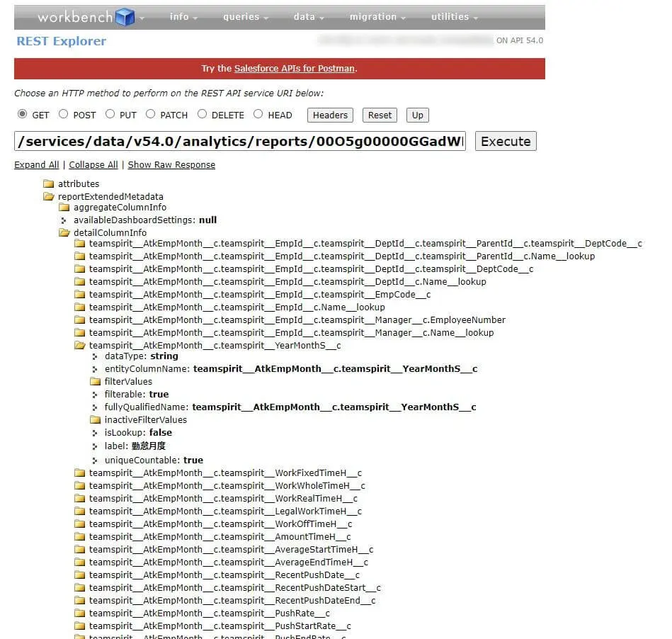Viewport: 672px width, 639px height.
Task: Open the workbench dropdown menu
Action: [91, 17]
